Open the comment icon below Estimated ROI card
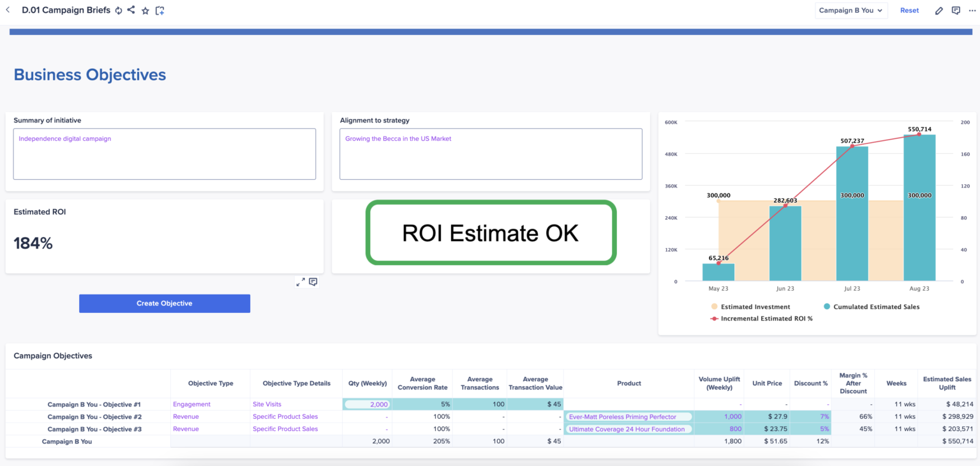 [313, 282]
